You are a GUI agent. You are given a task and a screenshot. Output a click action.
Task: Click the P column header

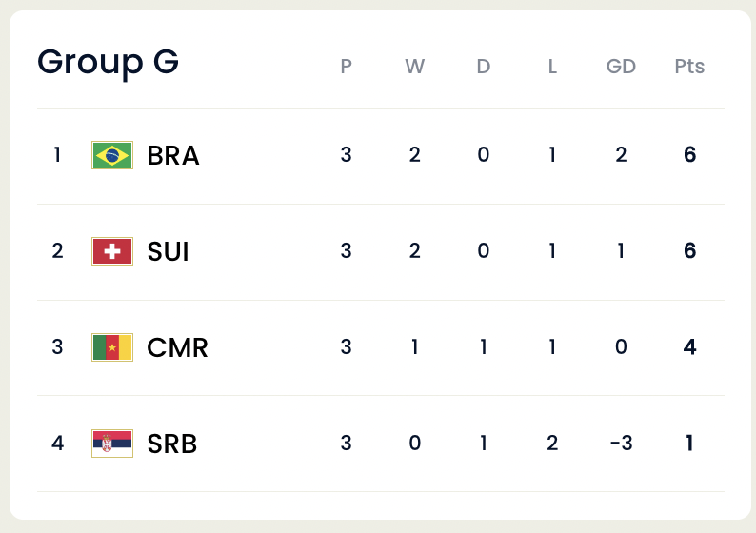click(346, 67)
